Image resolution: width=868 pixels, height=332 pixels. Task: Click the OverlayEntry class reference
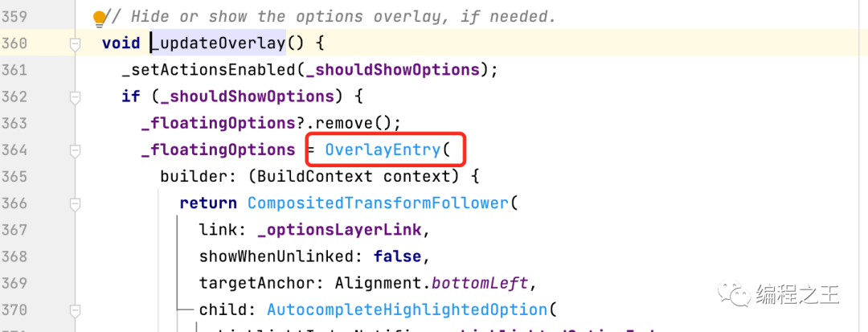point(383,150)
